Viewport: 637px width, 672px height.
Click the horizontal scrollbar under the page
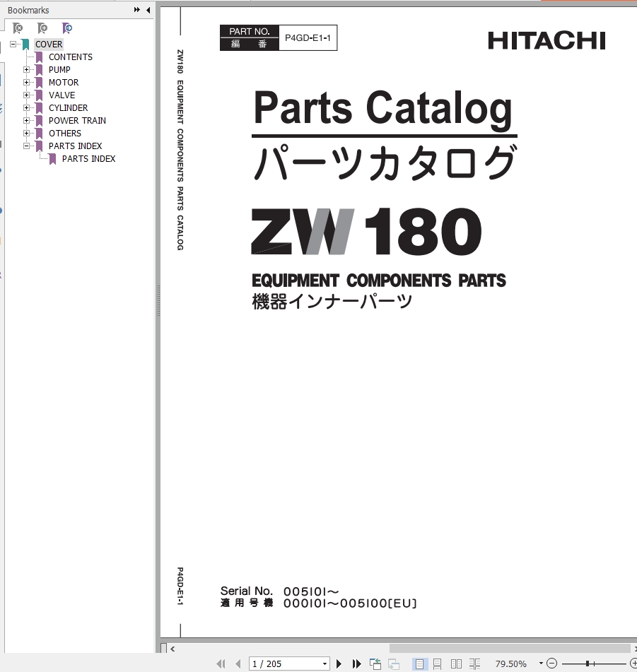[510, 649]
